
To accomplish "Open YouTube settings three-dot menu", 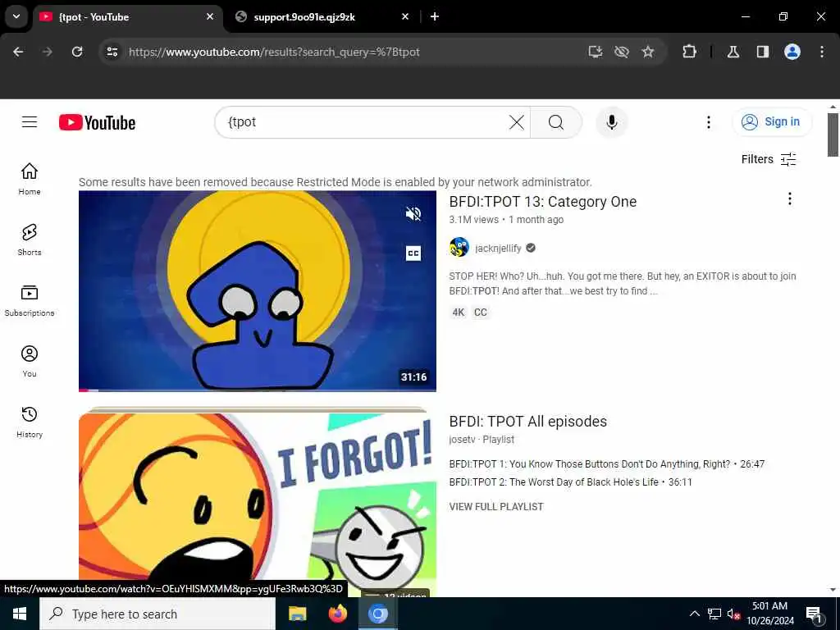I will (708, 122).
